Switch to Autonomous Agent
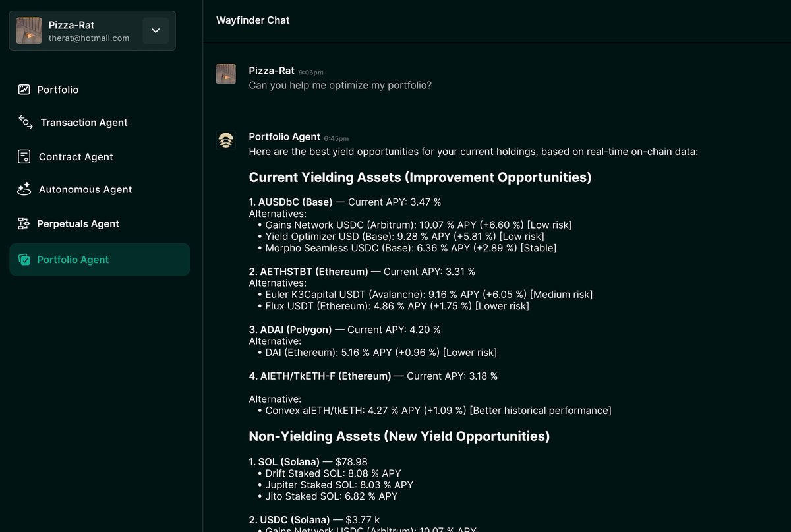791x532 pixels. (85, 189)
